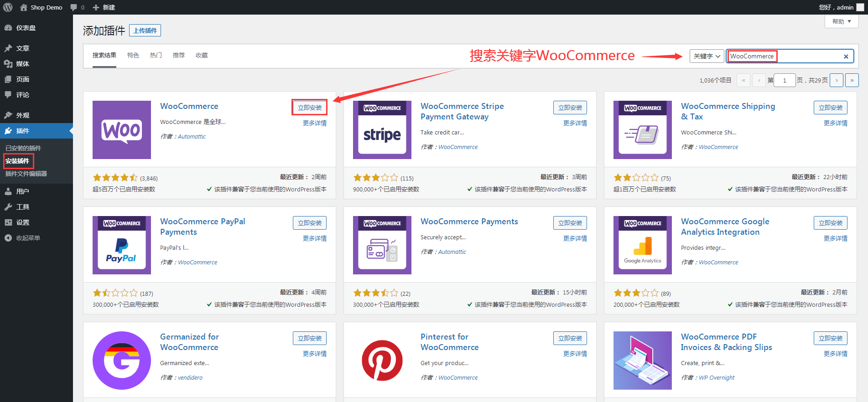Open 文章 posts menu
Viewport: 868px width, 402px height.
point(36,48)
